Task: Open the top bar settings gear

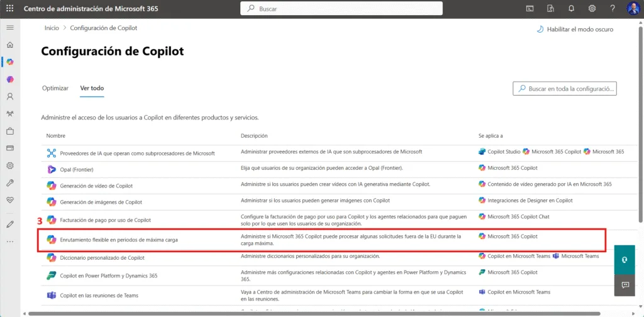Action: point(592,8)
